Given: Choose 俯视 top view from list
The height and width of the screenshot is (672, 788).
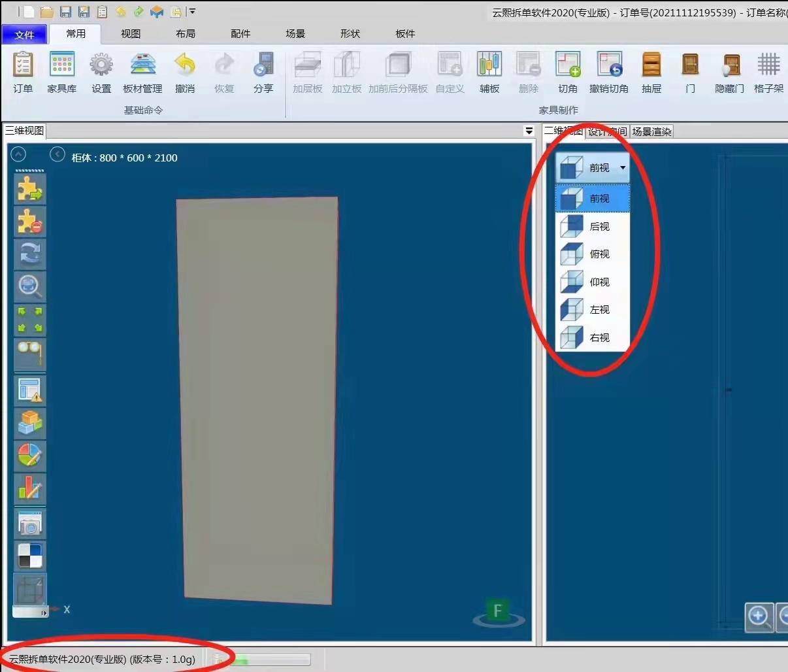Looking at the screenshot, I should (x=593, y=254).
